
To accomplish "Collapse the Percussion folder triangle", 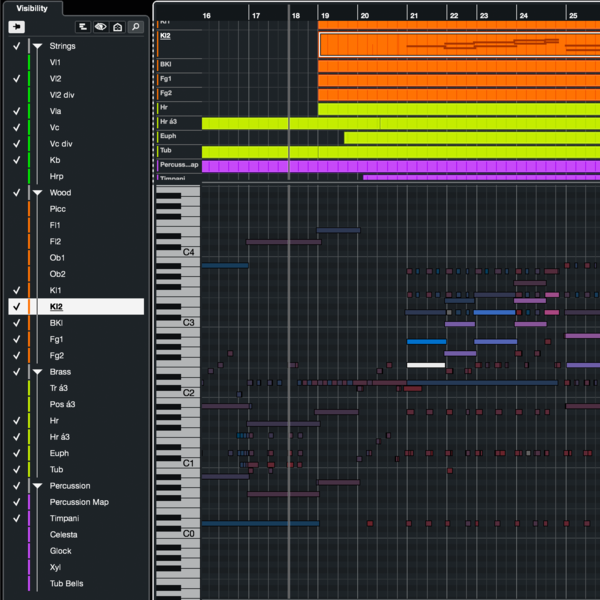I will (37, 486).
